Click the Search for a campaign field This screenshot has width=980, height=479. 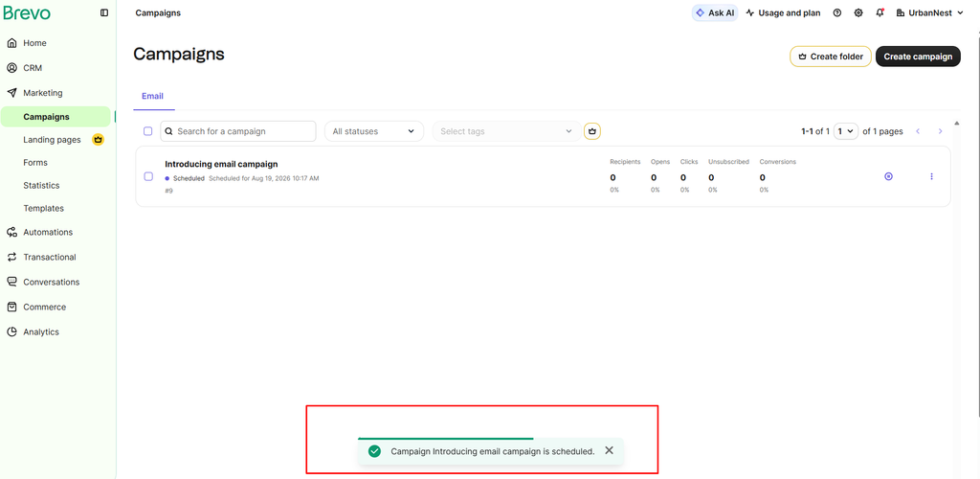click(238, 131)
